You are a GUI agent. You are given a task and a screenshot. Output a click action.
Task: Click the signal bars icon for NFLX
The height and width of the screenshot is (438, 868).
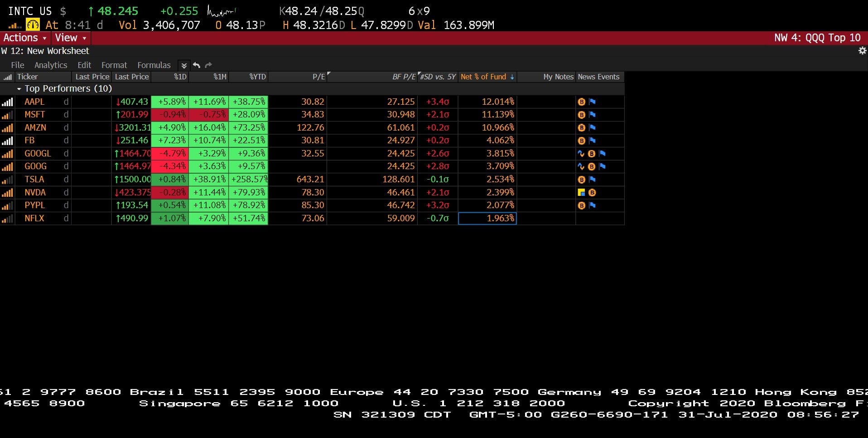(x=8, y=219)
